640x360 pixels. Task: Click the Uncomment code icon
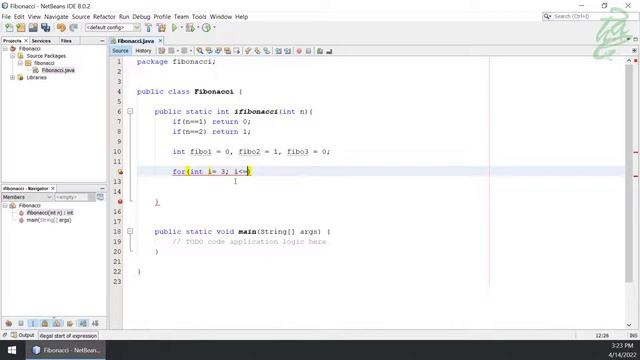[x=329, y=51]
